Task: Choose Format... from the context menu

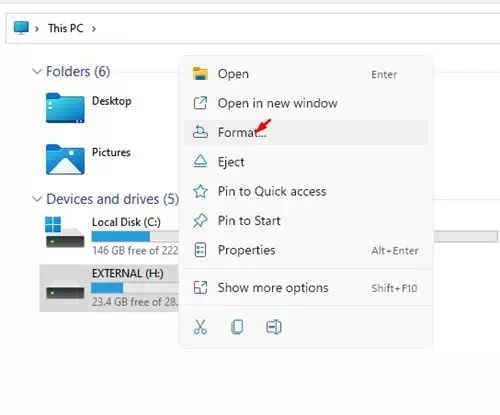Action: click(x=306, y=132)
